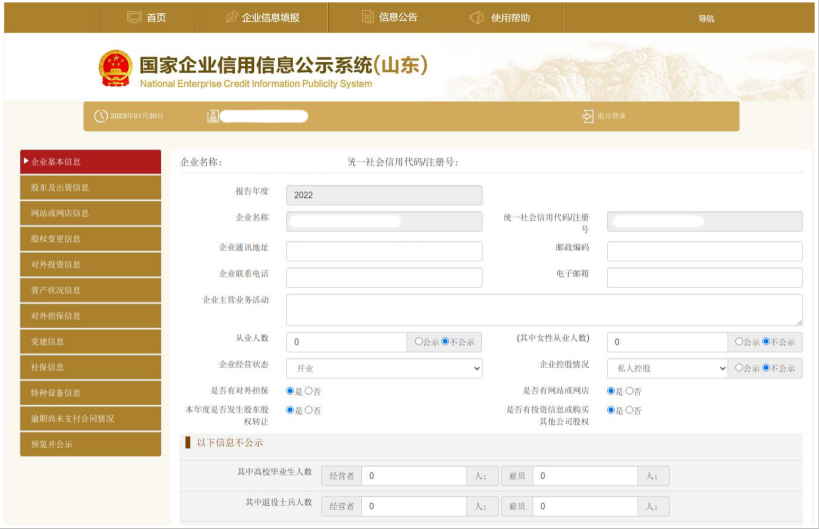Click the user profile icon in status bar
820x529 pixels.
[x=213, y=116]
